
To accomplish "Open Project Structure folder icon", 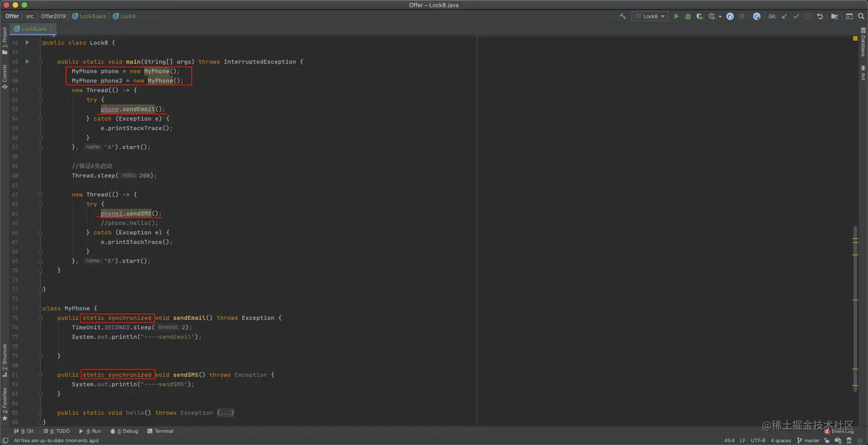I will click(835, 17).
